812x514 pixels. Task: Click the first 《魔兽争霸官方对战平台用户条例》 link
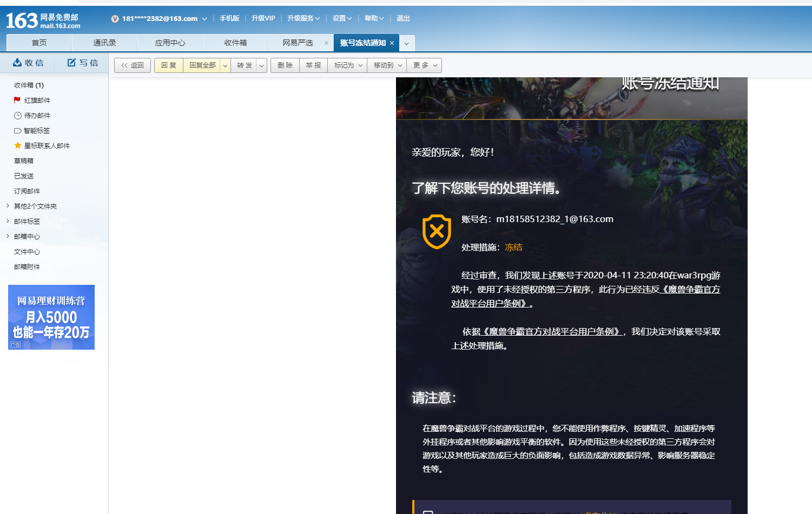585,296
